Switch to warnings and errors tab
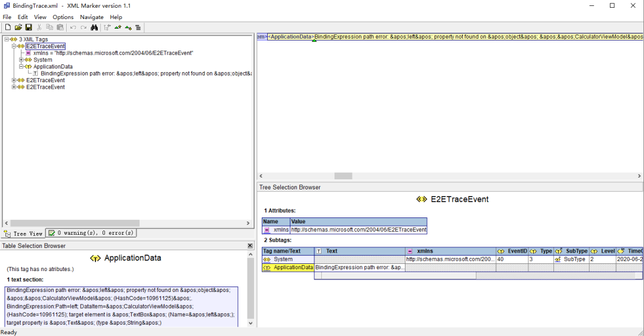644x336 pixels. coord(91,233)
